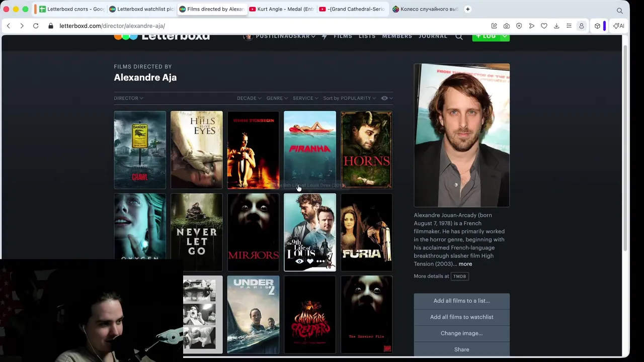The image size is (644, 362).
Task: Click Alexandre Aja portrait image
Action: coord(461,135)
